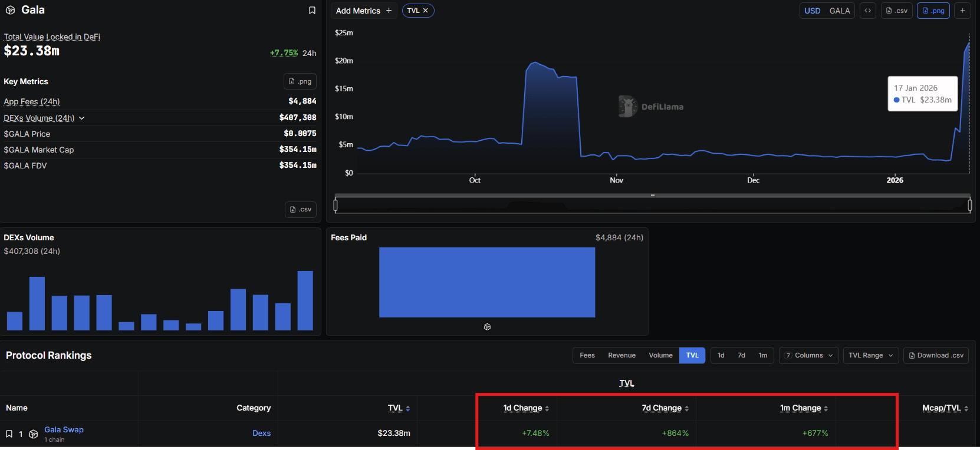980x450 pixels.
Task: Click the Download .csv button
Action: click(x=936, y=355)
